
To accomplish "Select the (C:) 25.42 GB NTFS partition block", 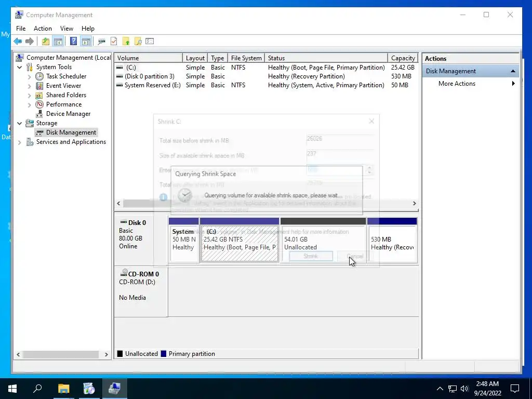I will coord(240,240).
